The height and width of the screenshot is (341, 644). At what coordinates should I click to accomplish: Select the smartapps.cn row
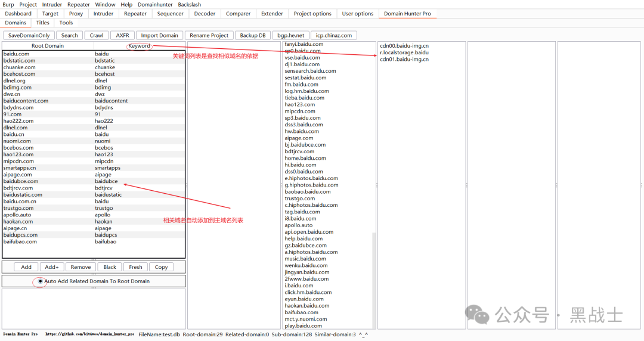[94, 168]
